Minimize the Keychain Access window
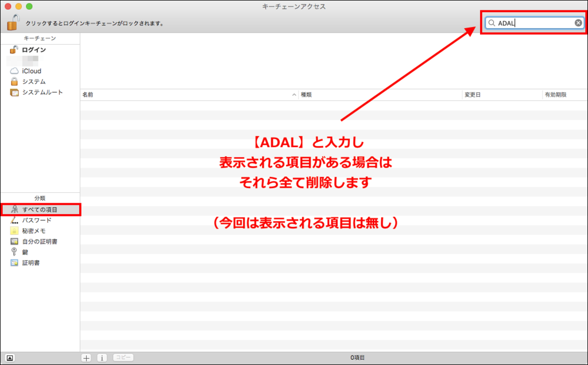Screen dimensions: 588x365 point(18,6)
